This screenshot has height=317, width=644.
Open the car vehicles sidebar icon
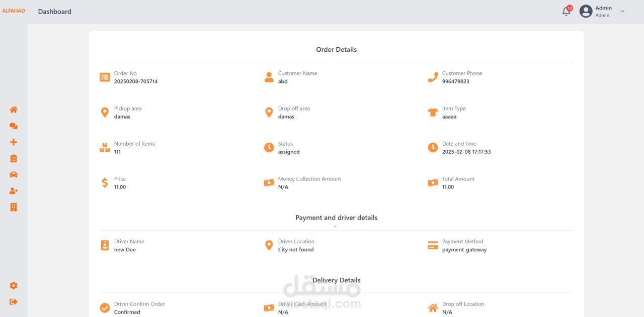[14, 175]
